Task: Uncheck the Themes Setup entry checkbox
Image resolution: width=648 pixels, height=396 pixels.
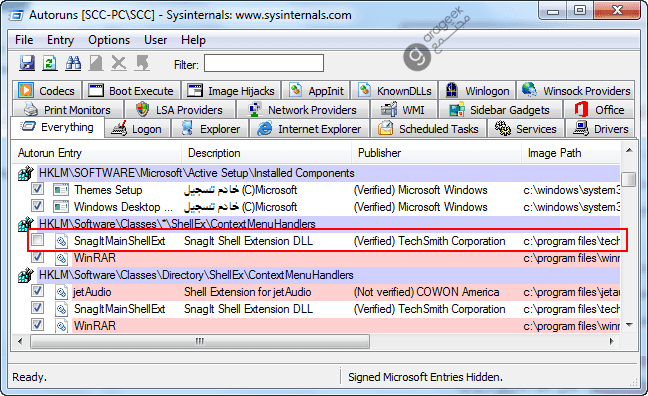Action: coord(37,189)
